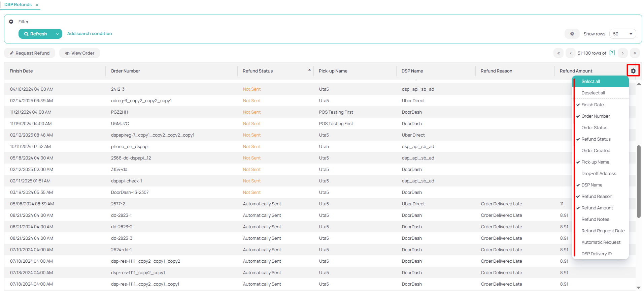Click the Refresh button
Viewport: 644px width, 291px height.
[x=36, y=34]
